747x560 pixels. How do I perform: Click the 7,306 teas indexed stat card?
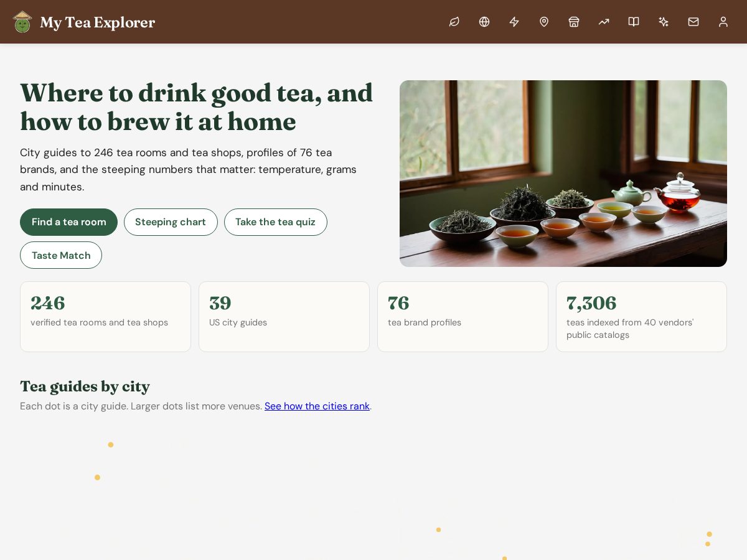coord(641,317)
